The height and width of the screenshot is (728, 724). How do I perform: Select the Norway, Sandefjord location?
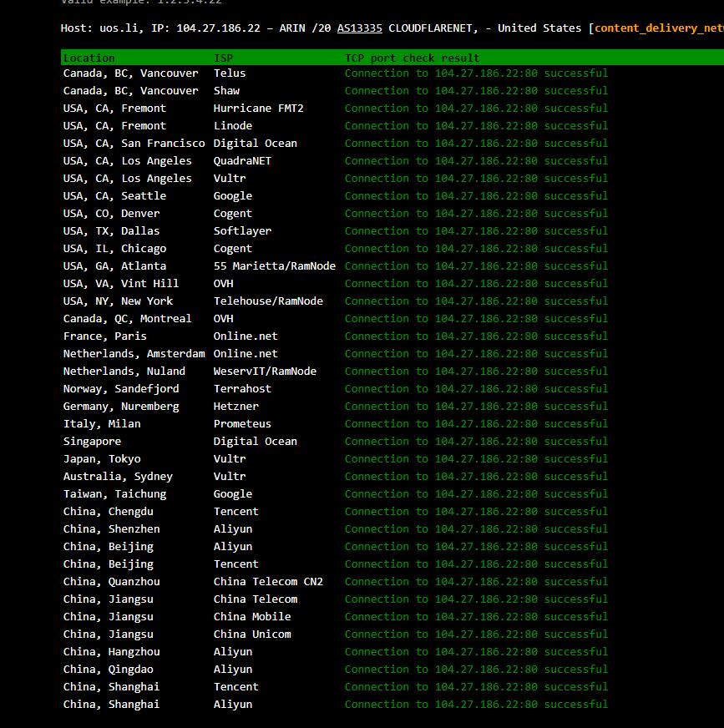tap(121, 389)
